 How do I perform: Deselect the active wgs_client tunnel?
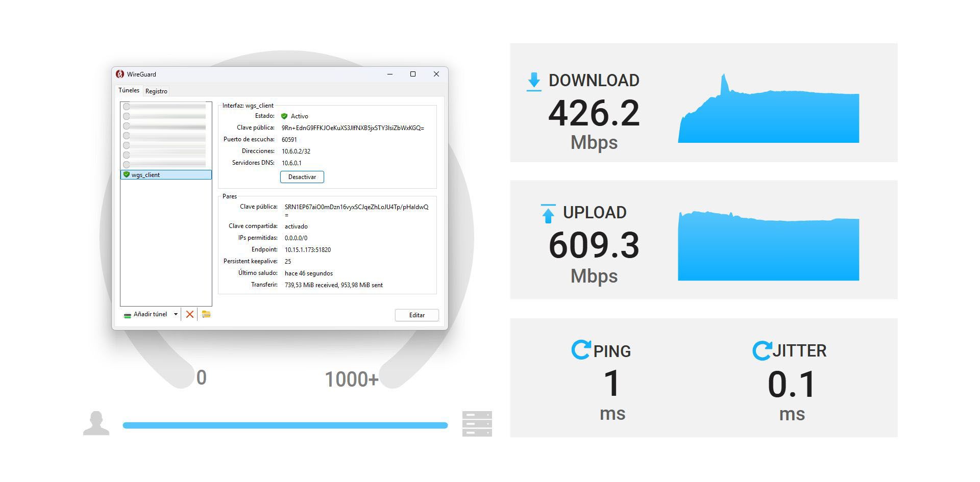click(302, 177)
